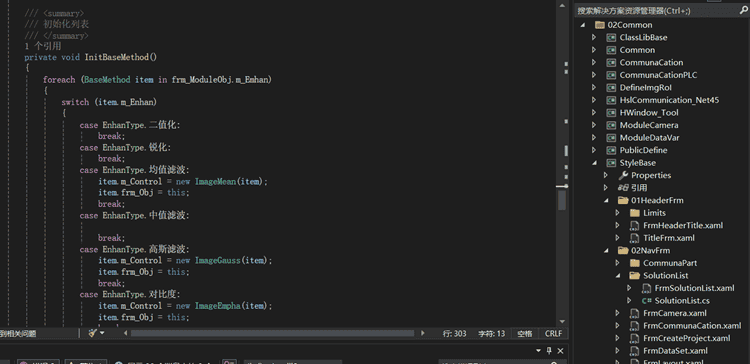Expand the Common project node
This screenshot has width=750, height=364.
(x=594, y=50)
